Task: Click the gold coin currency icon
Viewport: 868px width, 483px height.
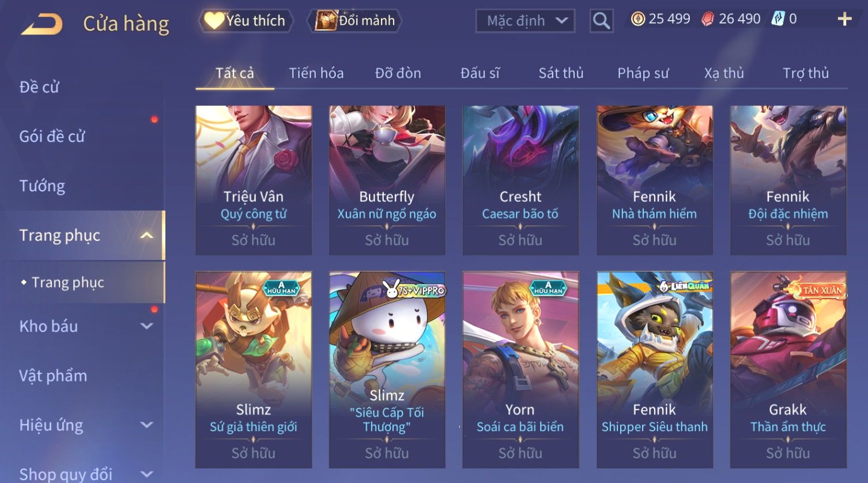Action: tap(637, 19)
